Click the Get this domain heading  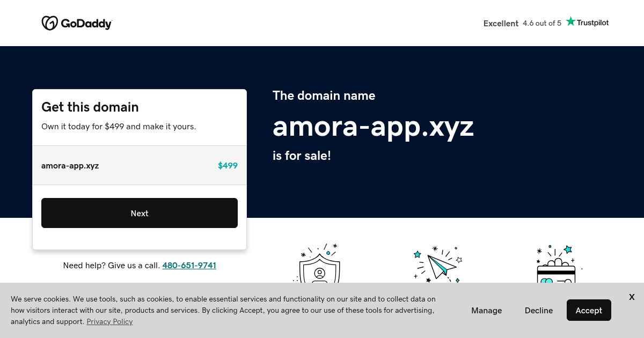(90, 107)
